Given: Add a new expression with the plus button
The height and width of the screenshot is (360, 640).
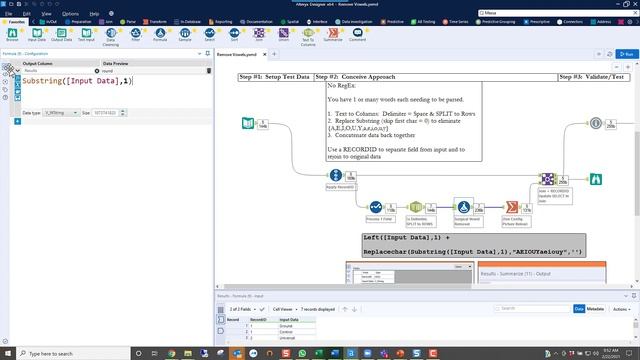Looking at the screenshot, I should pyautogui.click(x=18, y=121).
